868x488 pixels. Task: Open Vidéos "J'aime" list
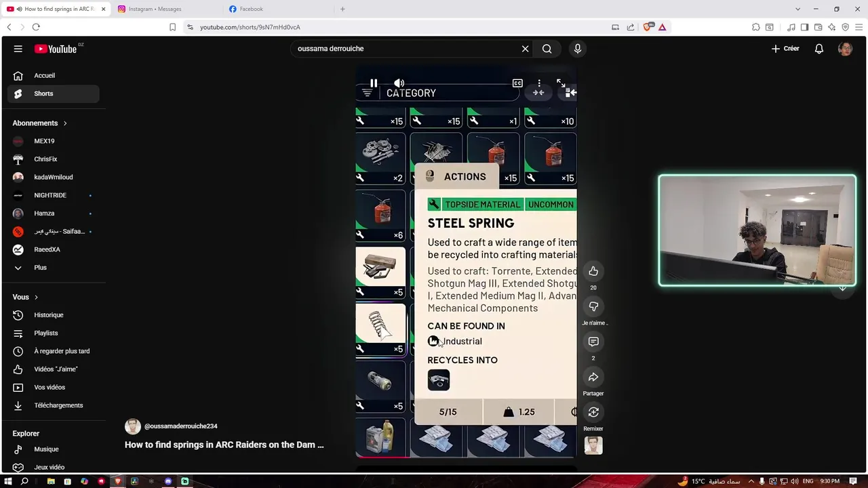[x=54, y=369]
